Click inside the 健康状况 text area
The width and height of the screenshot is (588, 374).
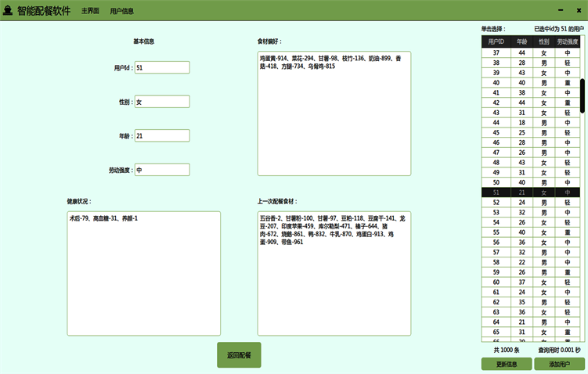coord(143,273)
